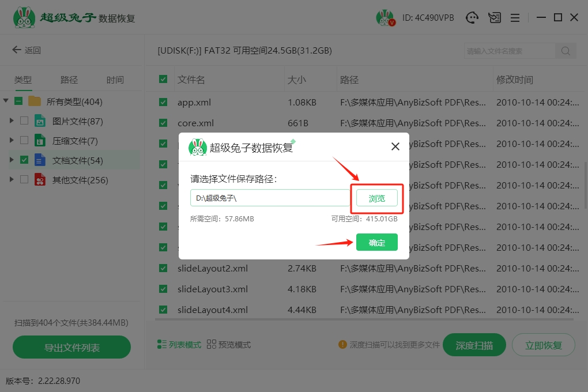This screenshot has height=392, width=588.
Task: Expand the 其他文件(256) tree node
Action: [x=11, y=180]
